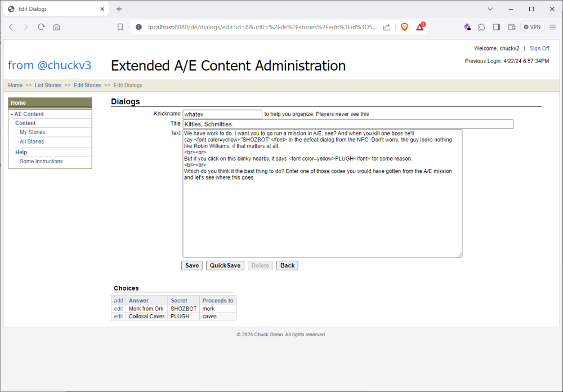Open the browser extensions puzzle icon
The image size is (563, 392).
(x=481, y=27)
